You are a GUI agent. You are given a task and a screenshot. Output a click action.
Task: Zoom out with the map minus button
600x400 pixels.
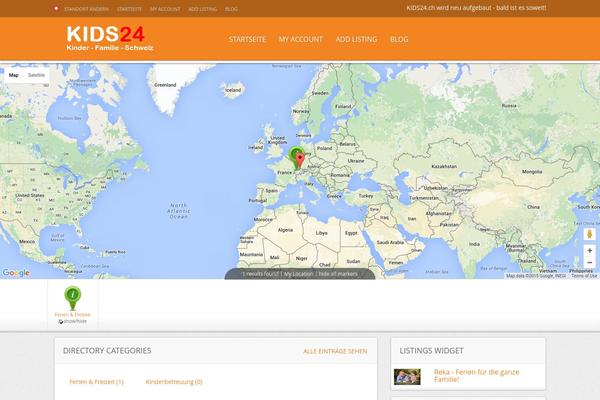(590, 263)
